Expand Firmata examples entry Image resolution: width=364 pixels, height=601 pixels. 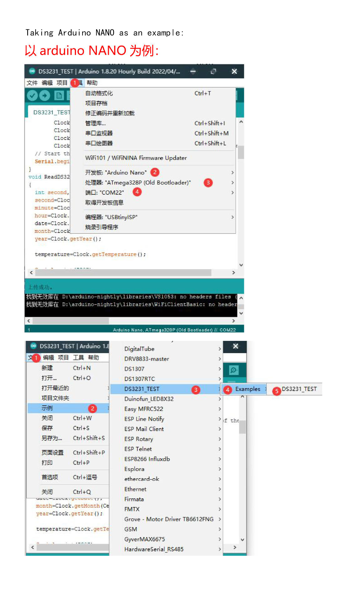(166, 499)
